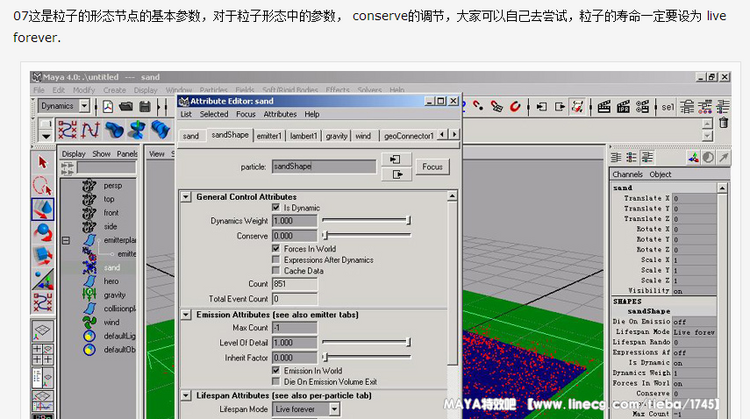The width and height of the screenshot is (750, 419).
Task: Collapse the Lifespan Attributes section
Action: (x=186, y=396)
